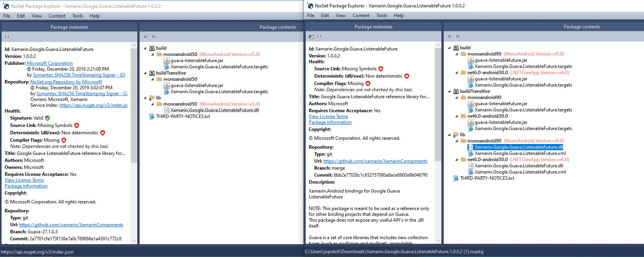The width and height of the screenshot is (644, 257).
Task: Click THIRD-PARTY-NOTICES.txt file icon in left window
Action: [x=152, y=116]
